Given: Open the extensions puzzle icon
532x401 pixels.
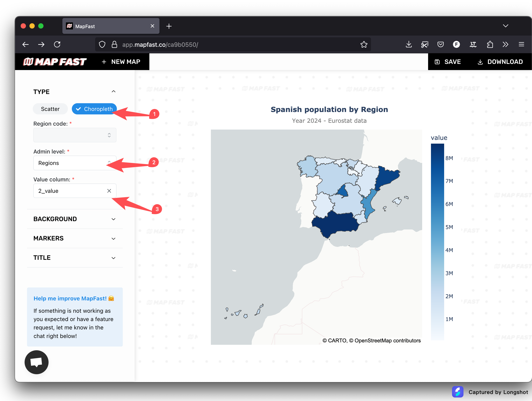Looking at the screenshot, I should 490,45.
